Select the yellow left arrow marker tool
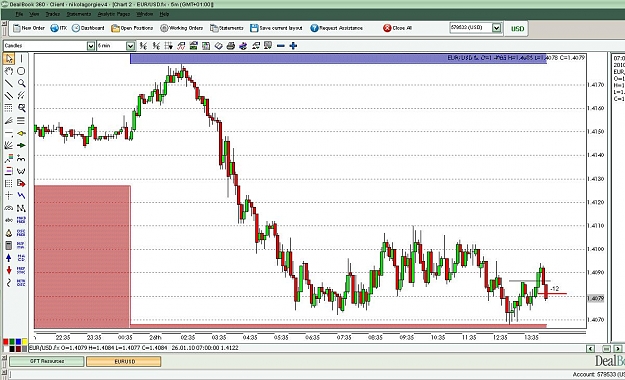The height and width of the screenshot is (380, 625). coord(21,133)
